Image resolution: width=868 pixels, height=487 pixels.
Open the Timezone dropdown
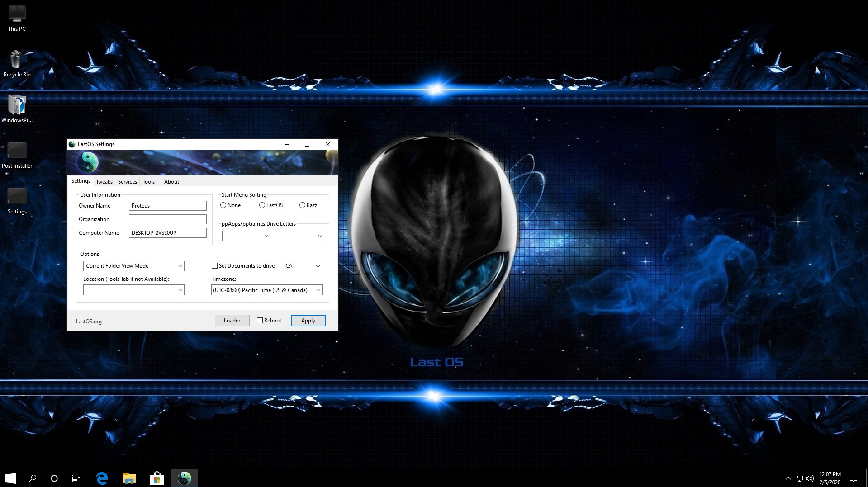(267, 290)
